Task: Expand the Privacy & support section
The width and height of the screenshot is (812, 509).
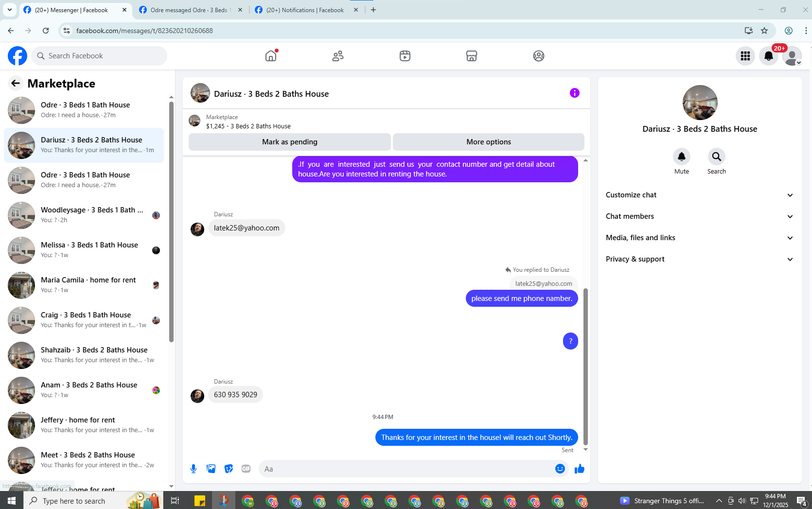Action: [700, 259]
